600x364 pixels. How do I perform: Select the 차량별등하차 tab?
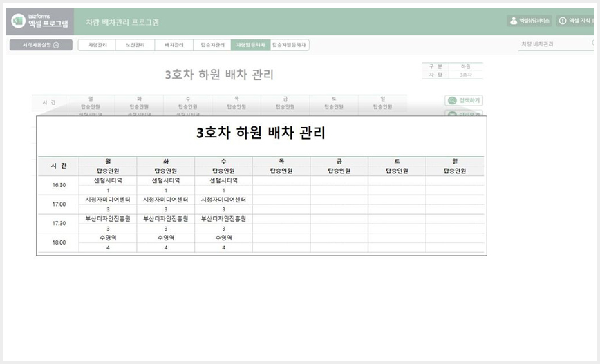pos(251,45)
